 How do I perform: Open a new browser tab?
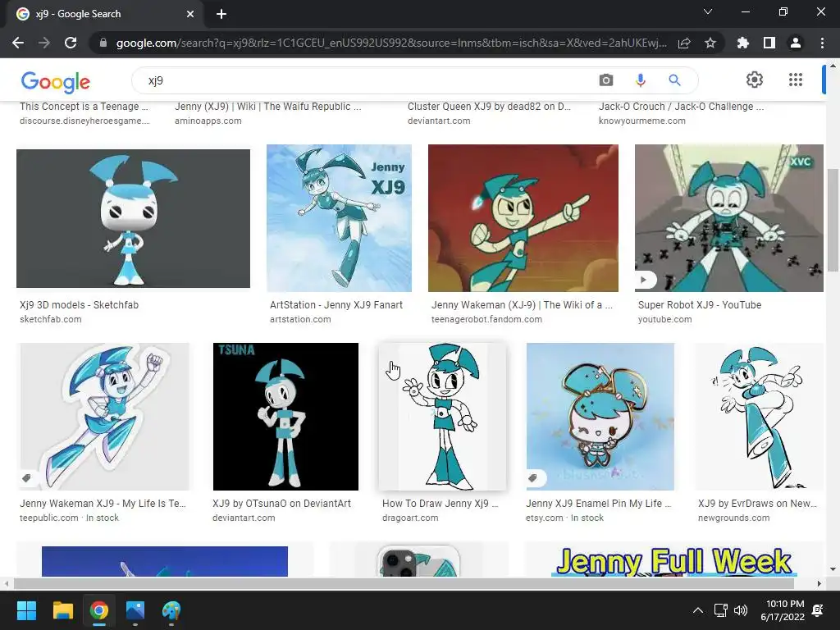221,14
